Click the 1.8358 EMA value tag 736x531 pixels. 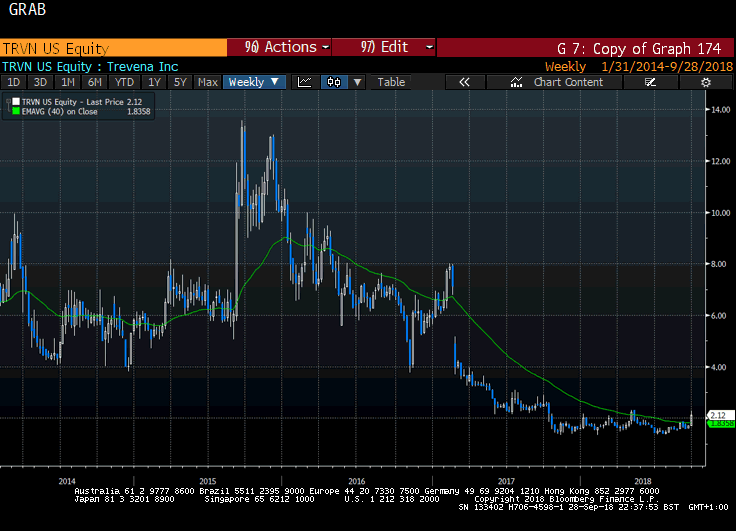pos(721,423)
